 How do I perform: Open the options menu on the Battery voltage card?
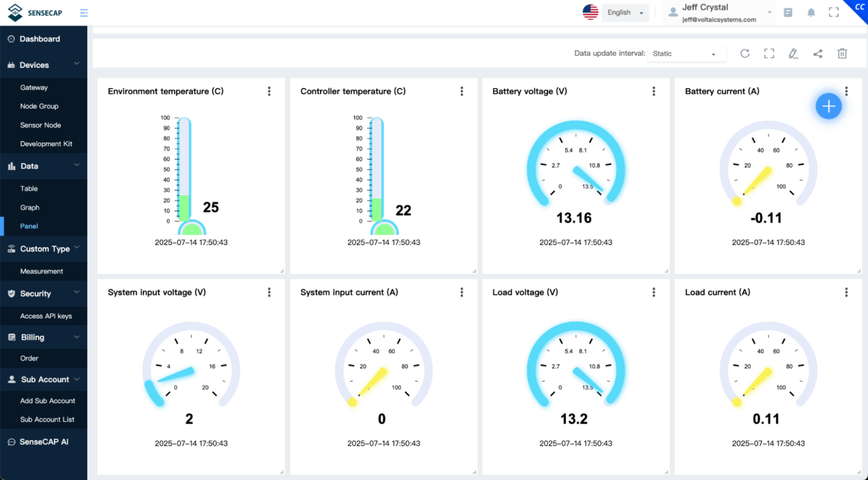(653, 91)
